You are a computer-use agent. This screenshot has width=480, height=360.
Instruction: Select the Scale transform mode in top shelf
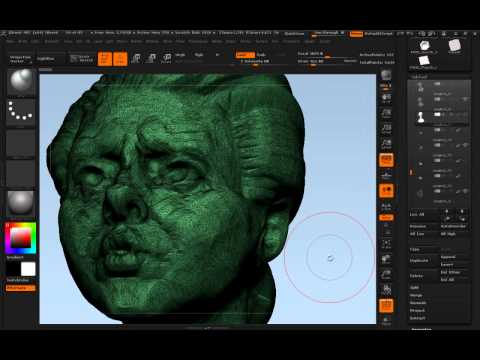(151, 58)
